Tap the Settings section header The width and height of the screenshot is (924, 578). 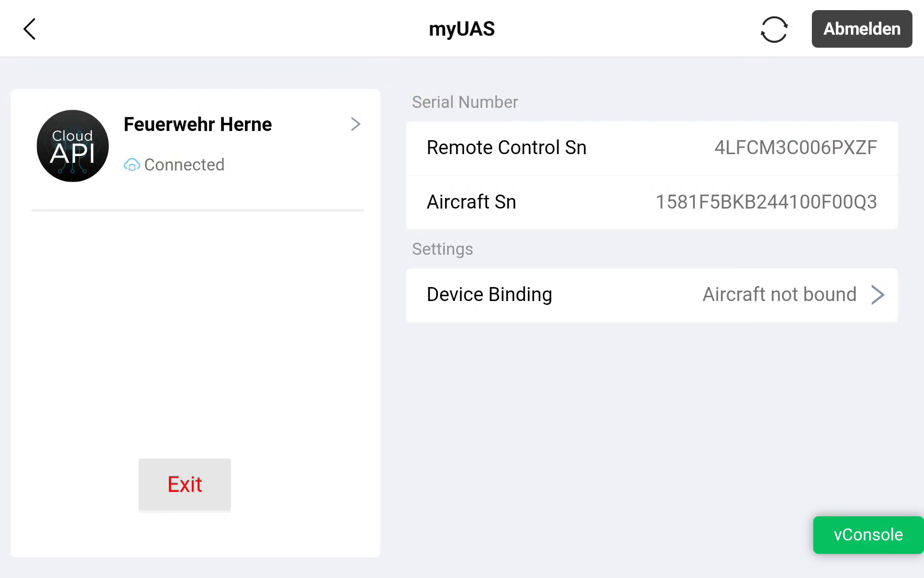pos(442,249)
